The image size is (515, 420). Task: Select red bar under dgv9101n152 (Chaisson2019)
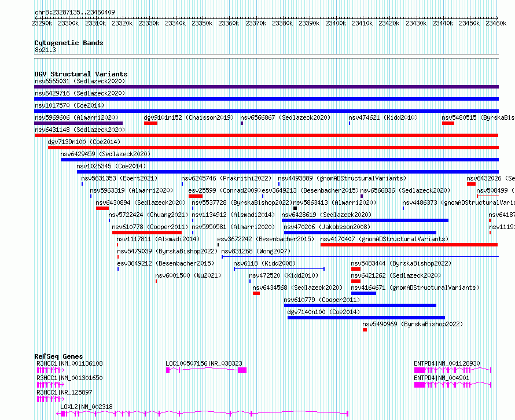(151, 123)
